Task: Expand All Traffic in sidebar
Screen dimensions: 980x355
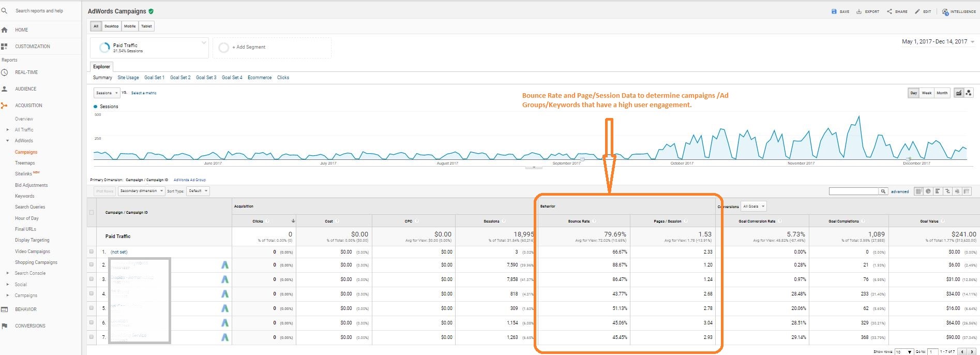Action: [x=7, y=130]
